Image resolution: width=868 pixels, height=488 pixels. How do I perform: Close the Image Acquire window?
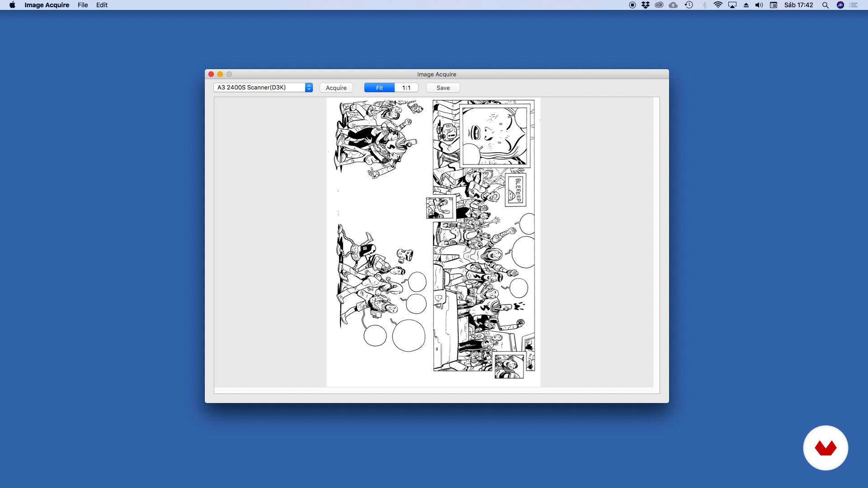[x=211, y=74]
